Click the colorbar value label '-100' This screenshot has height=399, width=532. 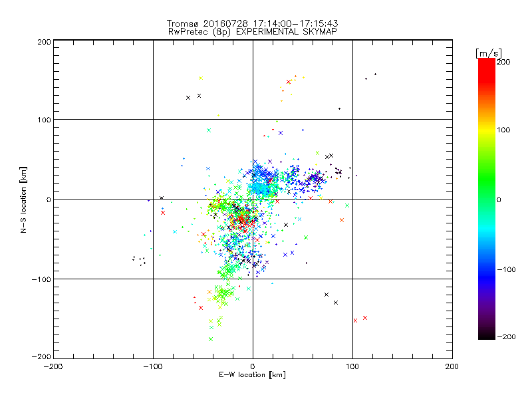(506, 270)
